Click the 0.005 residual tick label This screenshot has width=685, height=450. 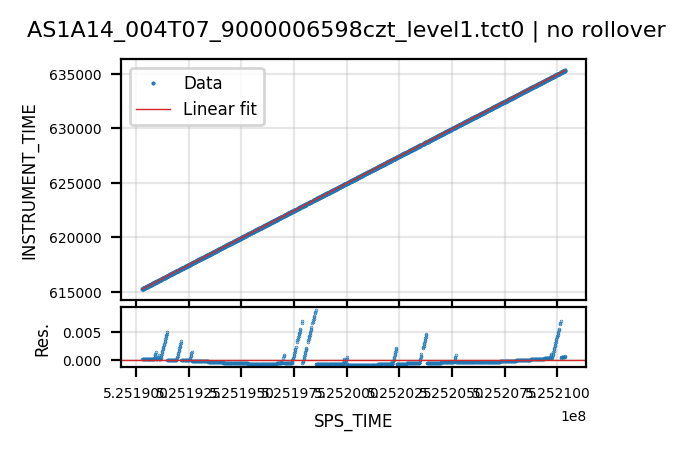(82, 333)
